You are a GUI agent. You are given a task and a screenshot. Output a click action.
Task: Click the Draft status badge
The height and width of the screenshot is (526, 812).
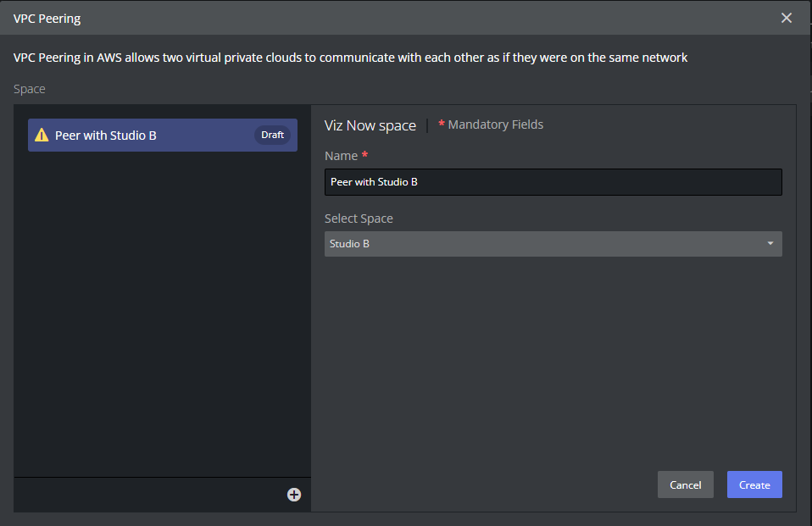click(272, 136)
